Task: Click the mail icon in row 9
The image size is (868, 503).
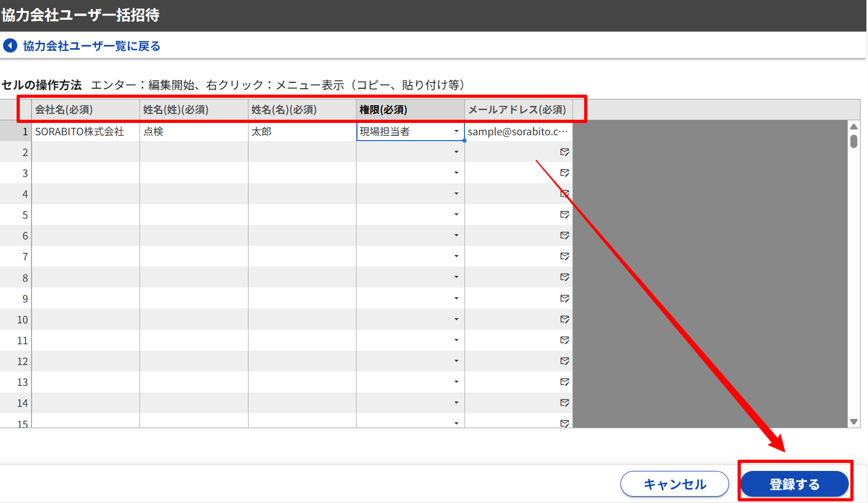Action: click(564, 298)
